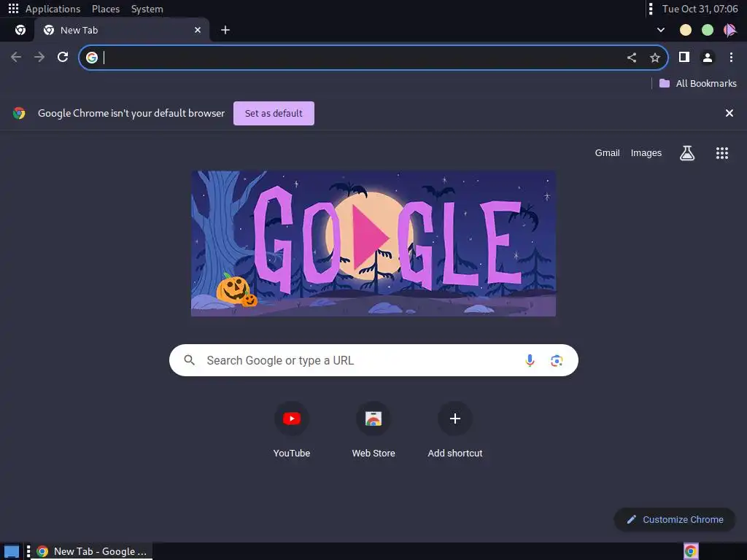Viewport: 747px width, 560px height.
Task: Open the All Bookmarks folder
Action: [698, 83]
